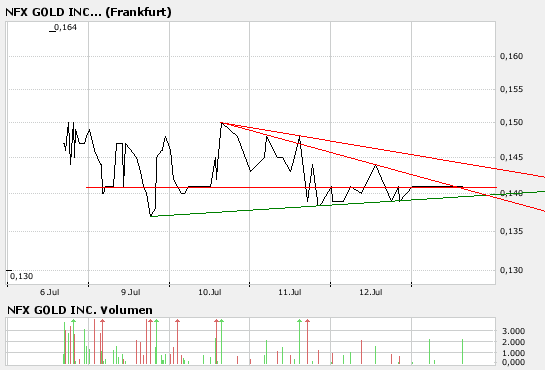Click the volume axis label '0,000'
This screenshot has height=384, width=545.
point(513,362)
